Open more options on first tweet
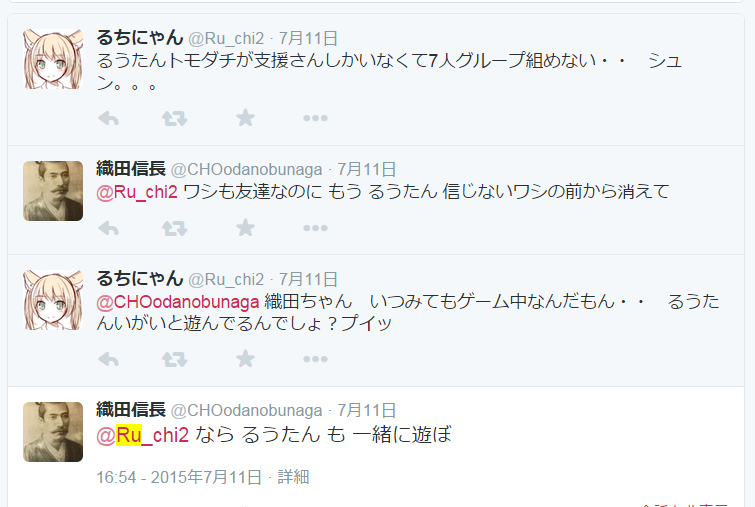Screen dimensions: 755x507 (315, 118)
